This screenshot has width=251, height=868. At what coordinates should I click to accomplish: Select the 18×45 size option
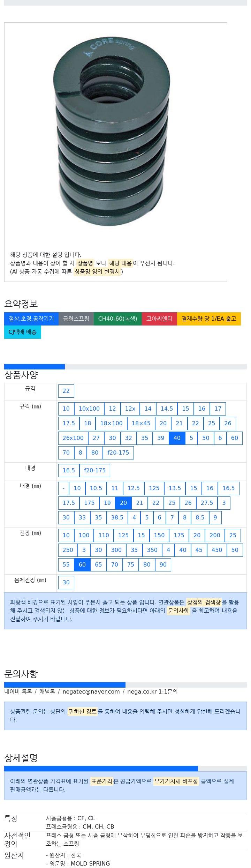pos(141,423)
